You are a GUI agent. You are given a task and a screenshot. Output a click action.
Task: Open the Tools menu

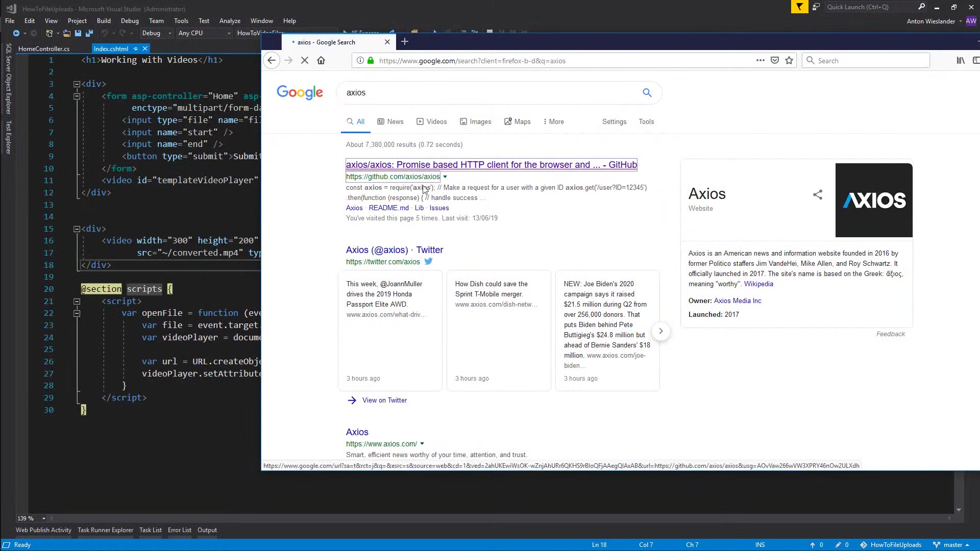(x=181, y=21)
